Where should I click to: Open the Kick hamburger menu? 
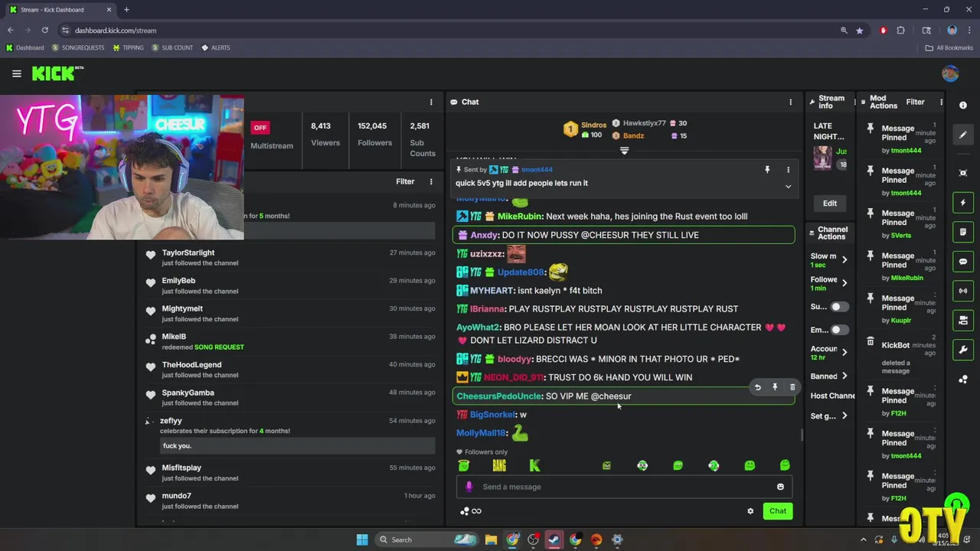(x=16, y=73)
